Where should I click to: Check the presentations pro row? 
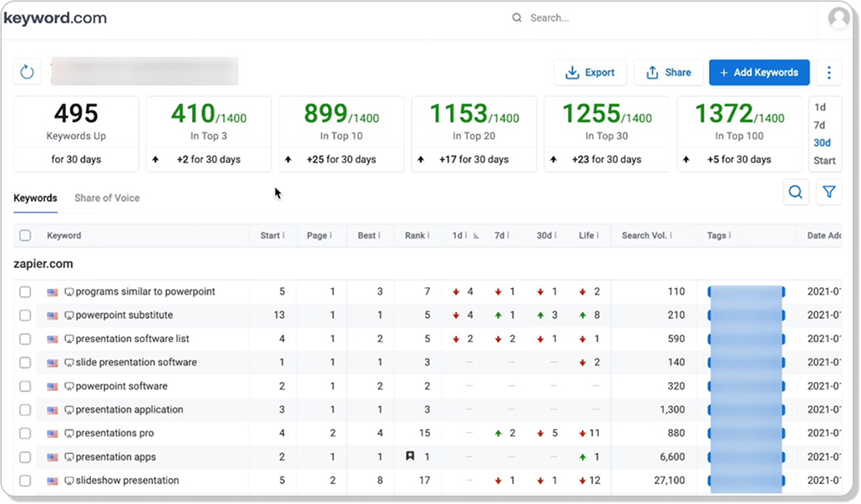click(x=25, y=433)
